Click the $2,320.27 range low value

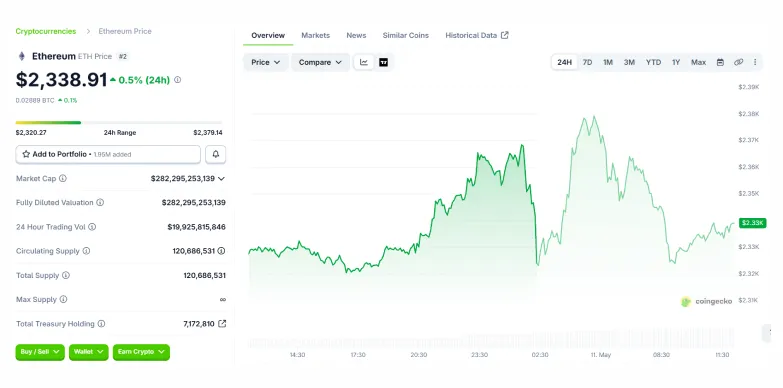click(x=30, y=133)
